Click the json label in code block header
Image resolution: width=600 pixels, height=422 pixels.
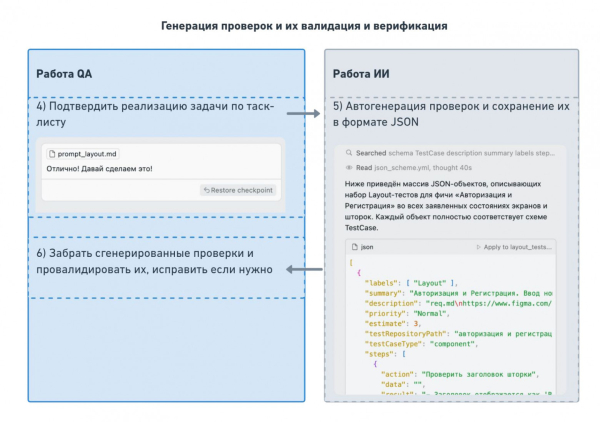[366, 246]
